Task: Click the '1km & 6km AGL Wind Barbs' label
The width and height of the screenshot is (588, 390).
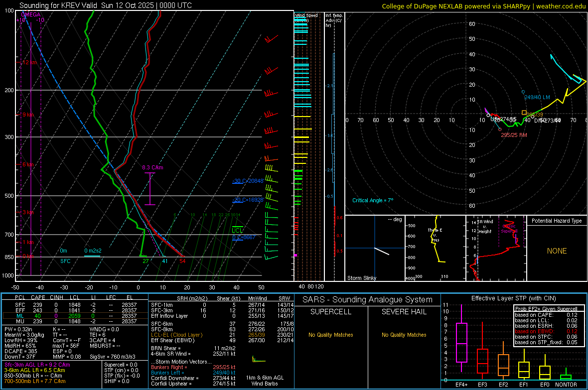Action: [265, 381]
